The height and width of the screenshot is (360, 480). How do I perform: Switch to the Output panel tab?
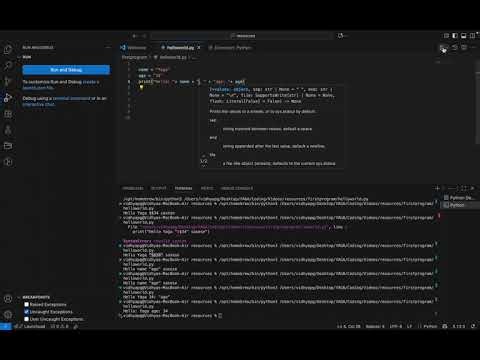pos(159,188)
